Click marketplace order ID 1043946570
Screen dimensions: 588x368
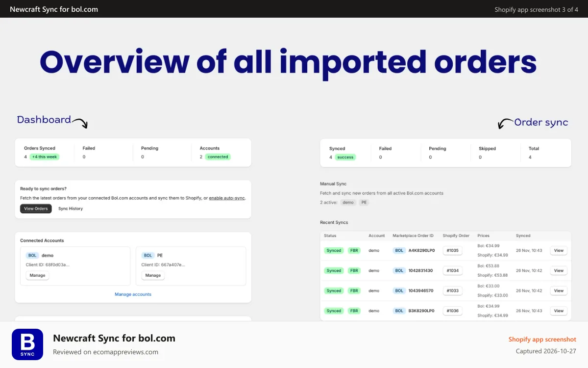coord(420,290)
